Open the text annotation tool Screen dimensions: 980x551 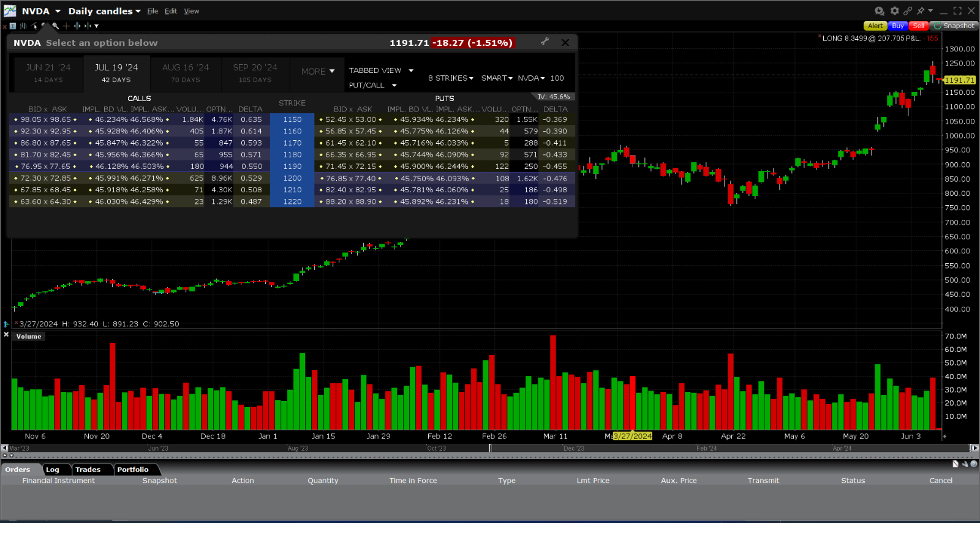tap(13, 26)
